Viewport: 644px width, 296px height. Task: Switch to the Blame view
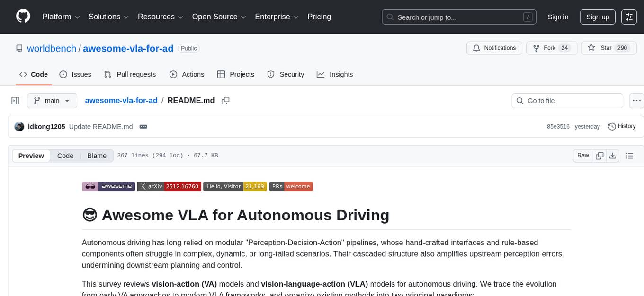click(97, 156)
